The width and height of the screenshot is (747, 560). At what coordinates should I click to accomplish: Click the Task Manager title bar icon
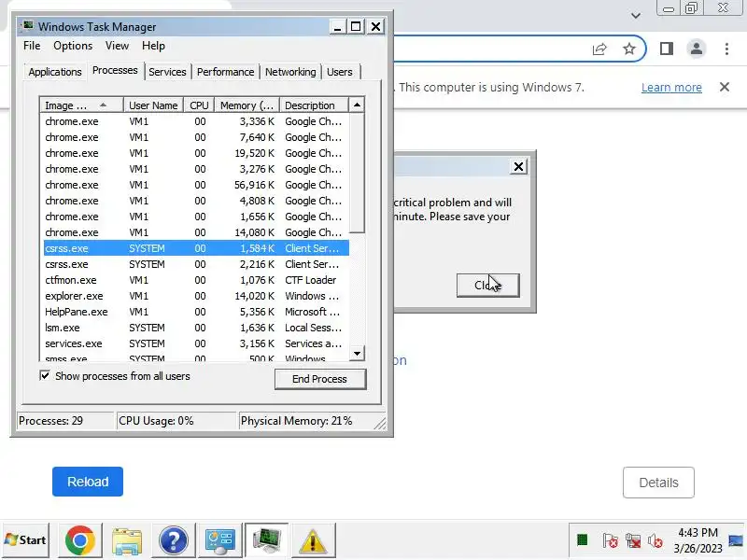29,26
